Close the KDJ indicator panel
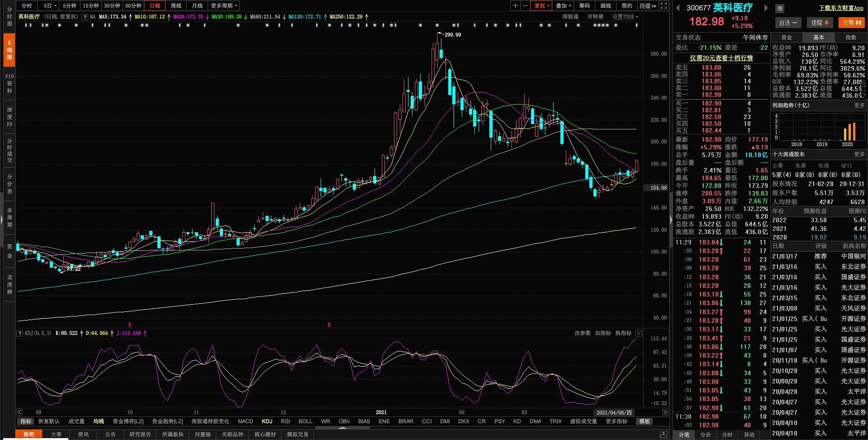 pyautogui.click(x=639, y=333)
